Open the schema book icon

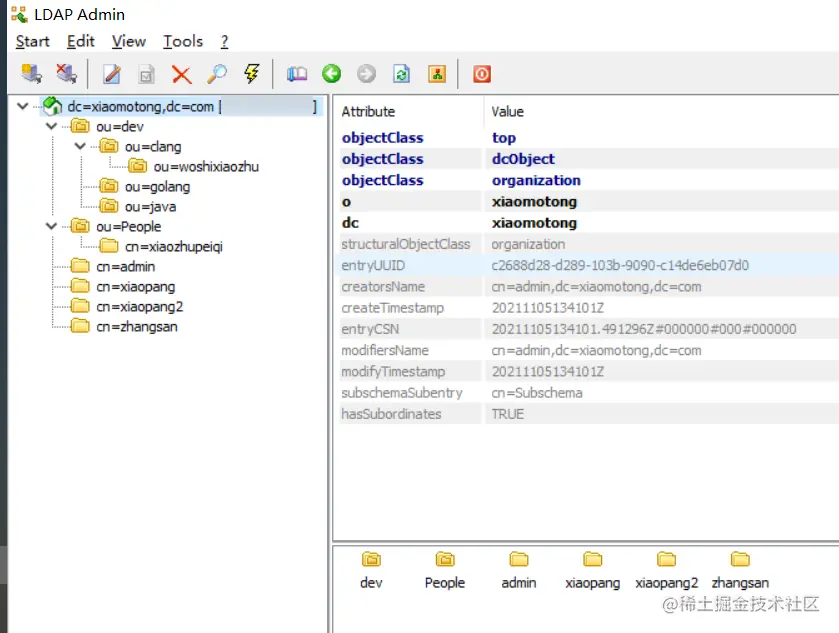point(297,74)
